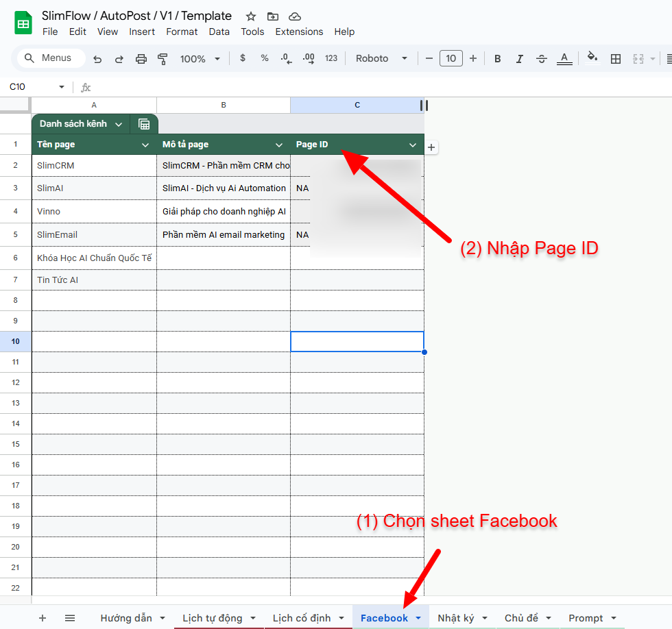Open the Extensions menu
This screenshot has height=629, width=672.
(x=299, y=32)
